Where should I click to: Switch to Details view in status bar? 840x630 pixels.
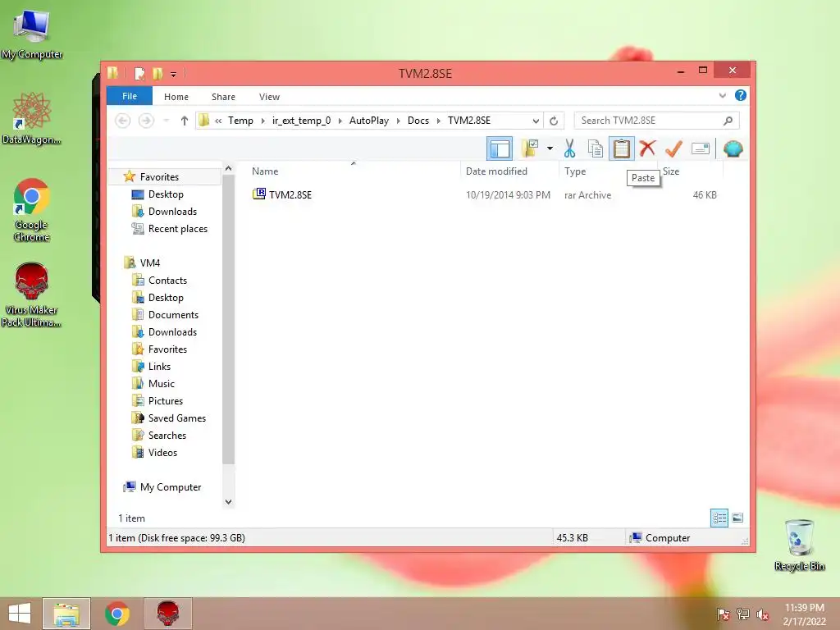click(x=719, y=518)
